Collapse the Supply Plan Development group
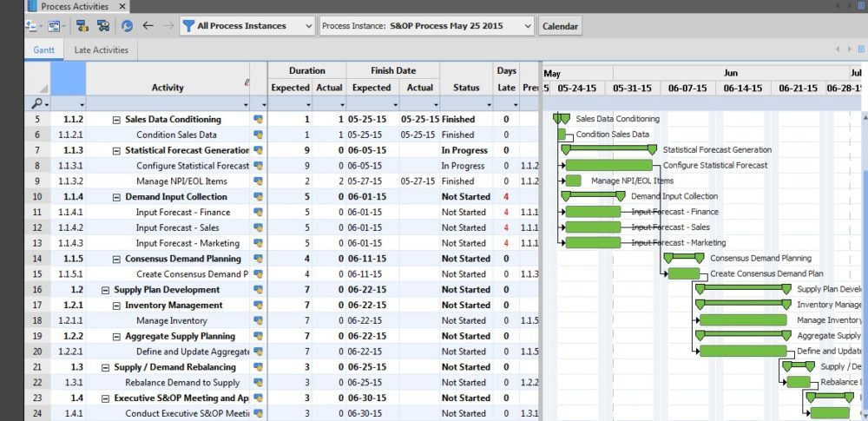 click(94, 290)
